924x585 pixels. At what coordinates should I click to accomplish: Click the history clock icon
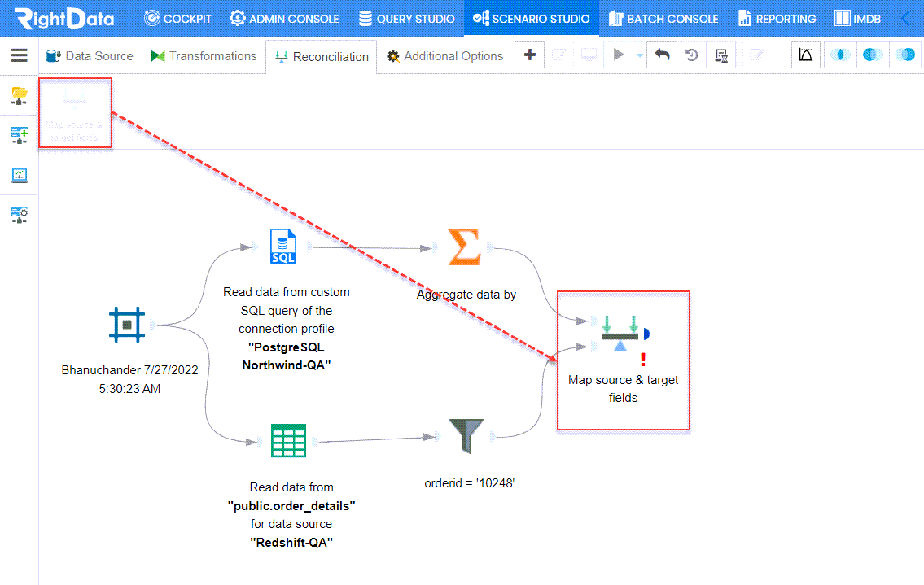click(x=691, y=55)
